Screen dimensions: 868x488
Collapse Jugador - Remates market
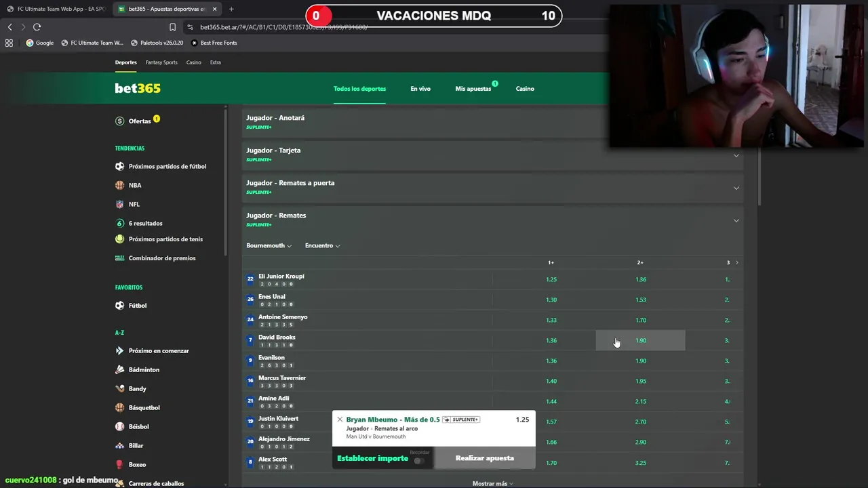coord(492,220)
